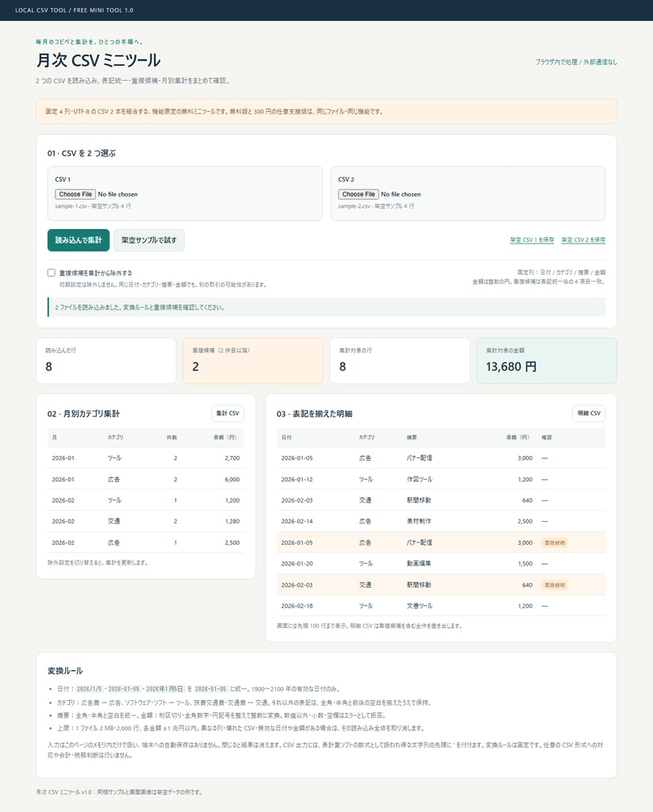Click the 読み込んで集計 button
This screenshot has height=812, width=653.
79,240
